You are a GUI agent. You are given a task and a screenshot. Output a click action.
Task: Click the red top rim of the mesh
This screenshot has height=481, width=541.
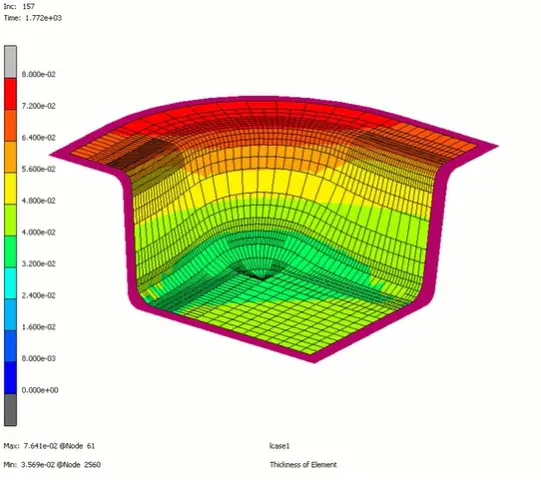pyautogui.click(x=269, y=110)
